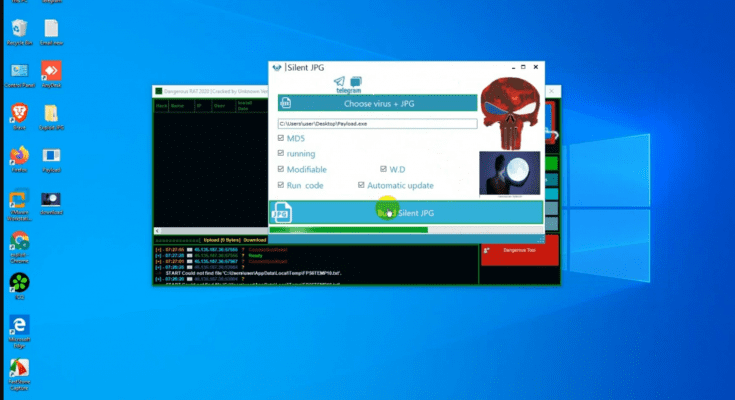Click the JPG file icon at bottom left
This screenshot has height=400, width=735.
283,212
